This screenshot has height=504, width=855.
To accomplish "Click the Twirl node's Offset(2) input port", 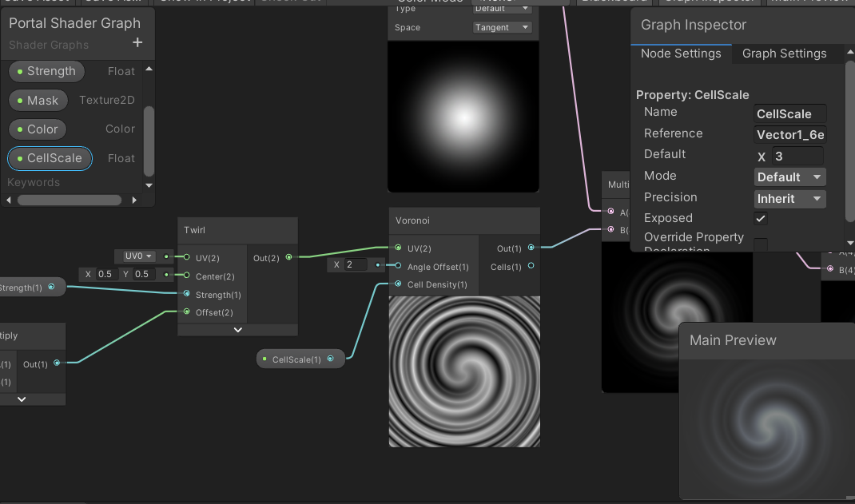I will [x=186, y=312].
